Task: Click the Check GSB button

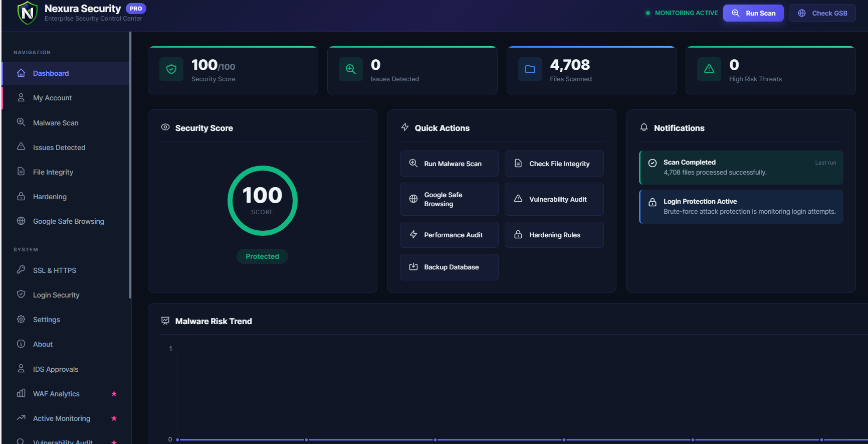Action: (822, 13)
